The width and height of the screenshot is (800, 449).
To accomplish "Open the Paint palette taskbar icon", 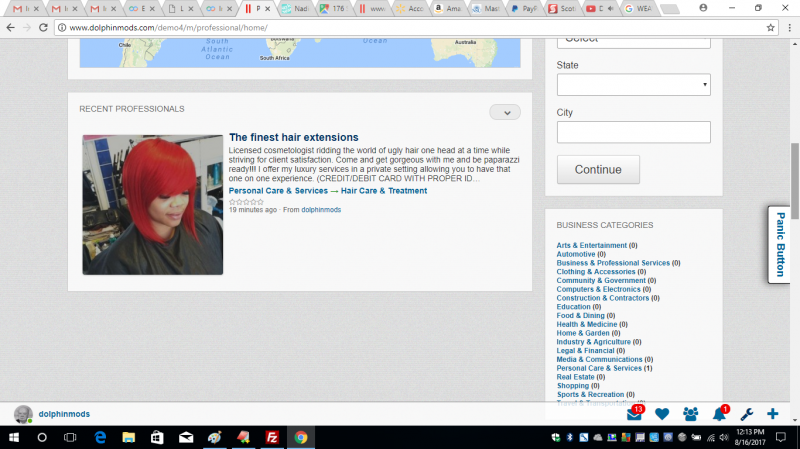I will coord(214,437).
